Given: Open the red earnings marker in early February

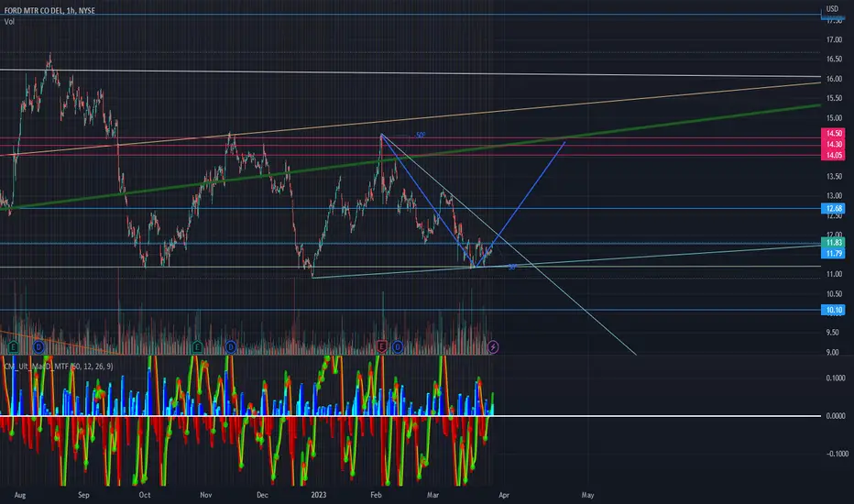Looking at the screenshot, I should click(x=381, y=346).
